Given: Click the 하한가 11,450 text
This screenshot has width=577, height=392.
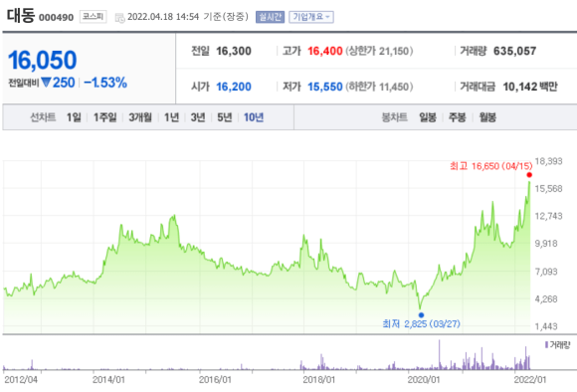Looking at the screenshot, I should [x=379, y=87].
